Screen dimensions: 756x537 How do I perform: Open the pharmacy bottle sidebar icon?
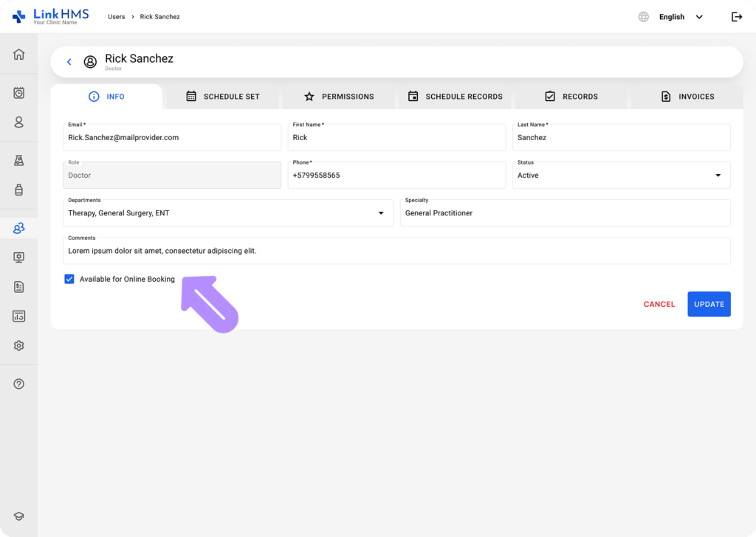click(18, 190)
